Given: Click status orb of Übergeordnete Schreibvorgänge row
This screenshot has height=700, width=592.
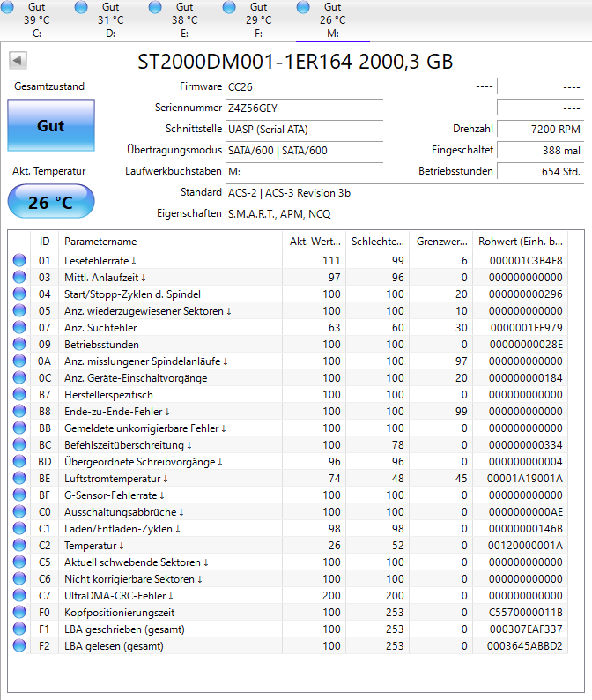Looking at the screenshot, I should 19,461.
